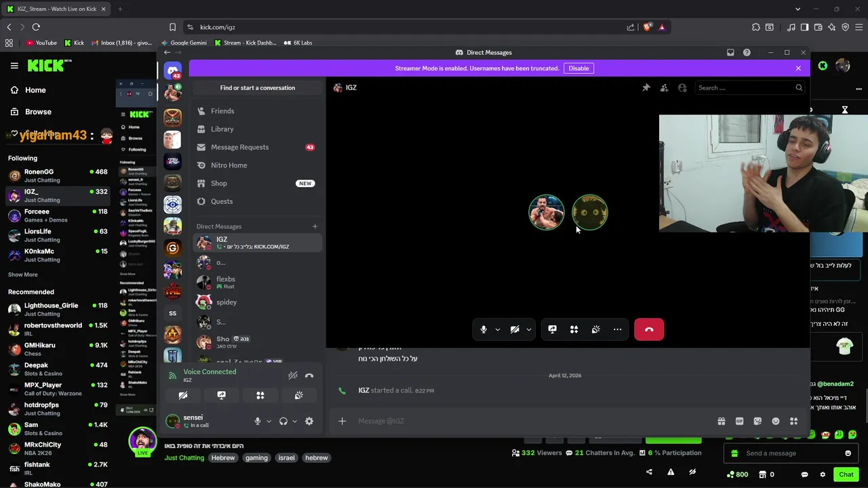Screen dimensions: 868x488
Task: Toggle camera in Voice Connected panel
Action: 182,395
